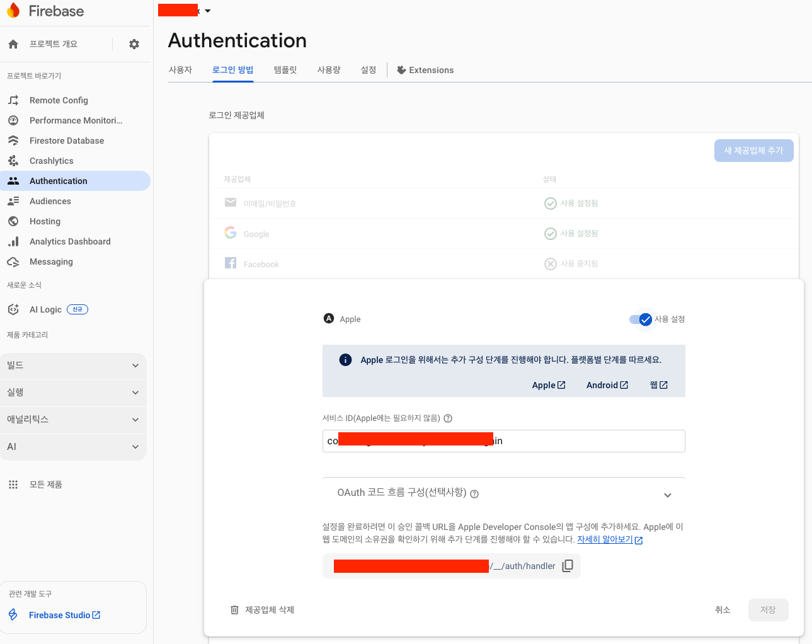812x644 pixels.
Task: Open the 자세히 알아보기 link
Action: click(x=610, y=539)
